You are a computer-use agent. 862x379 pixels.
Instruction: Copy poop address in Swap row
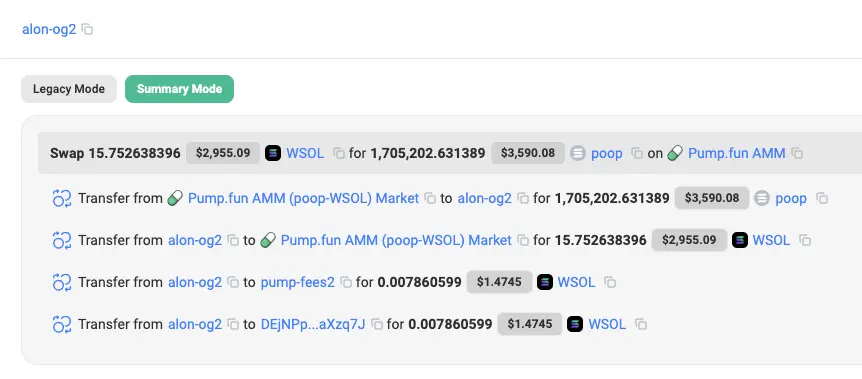[x=637, y=153]
